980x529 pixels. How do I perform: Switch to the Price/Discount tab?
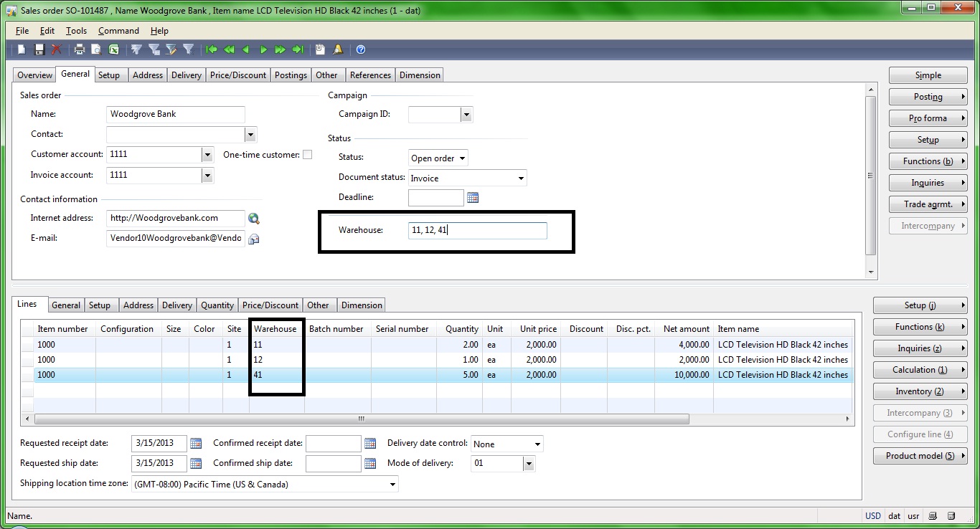click(x=237, y=75)
